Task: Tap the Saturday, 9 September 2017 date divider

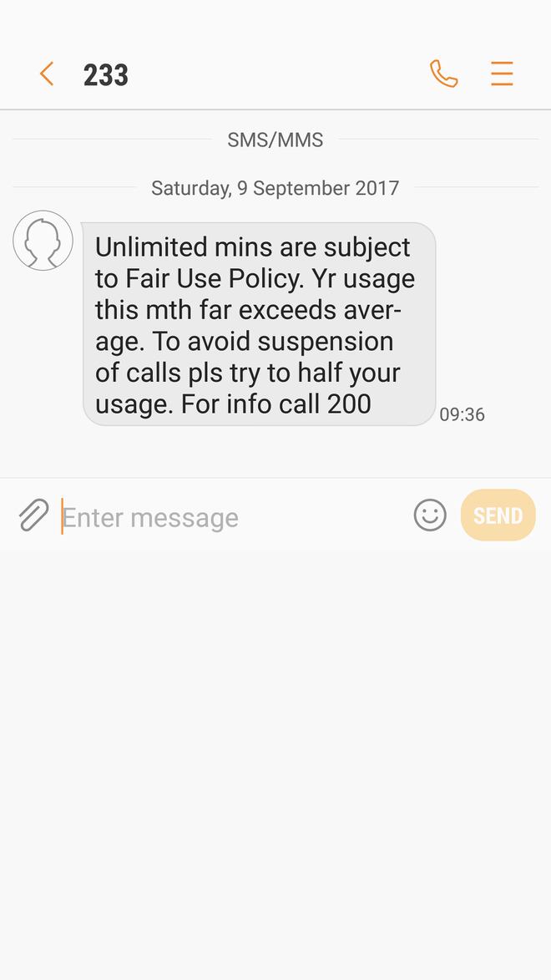Action: [275, 188]
